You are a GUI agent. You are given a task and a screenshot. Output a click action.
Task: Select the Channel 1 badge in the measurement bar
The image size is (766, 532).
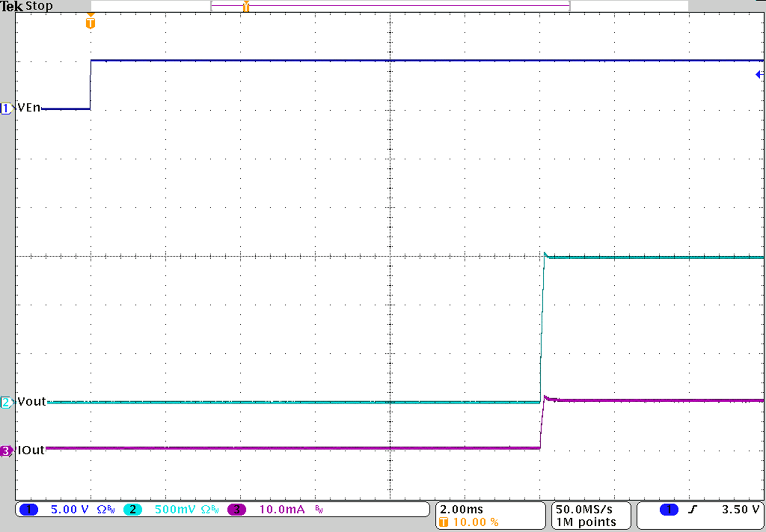(30, 509)
